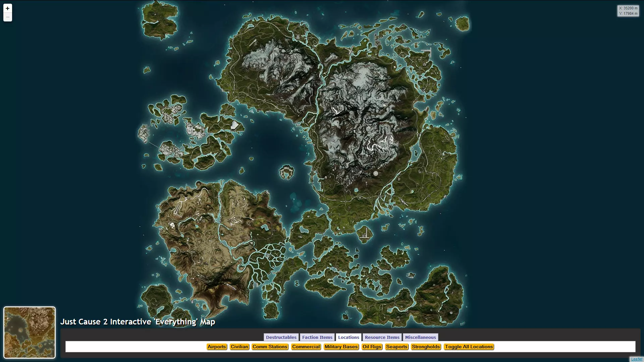Switch to the Faction Items tab
644x362 pixels.
(x=317, y=337)
